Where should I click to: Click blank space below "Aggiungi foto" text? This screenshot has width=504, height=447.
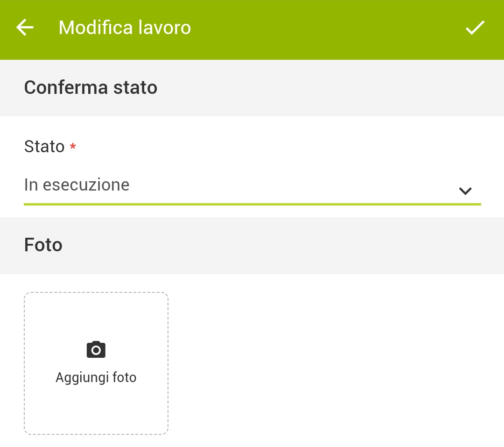pyautogui.click(x=96, y=409)
